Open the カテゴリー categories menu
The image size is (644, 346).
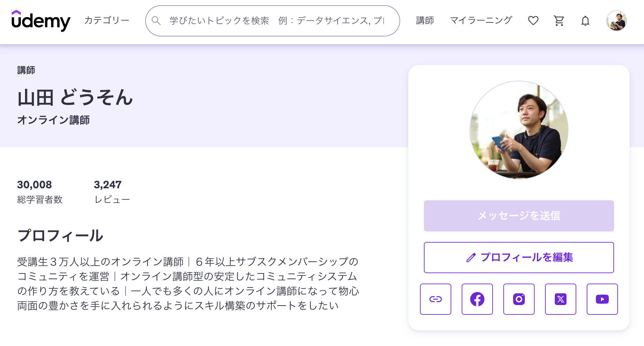click(107, 20)
